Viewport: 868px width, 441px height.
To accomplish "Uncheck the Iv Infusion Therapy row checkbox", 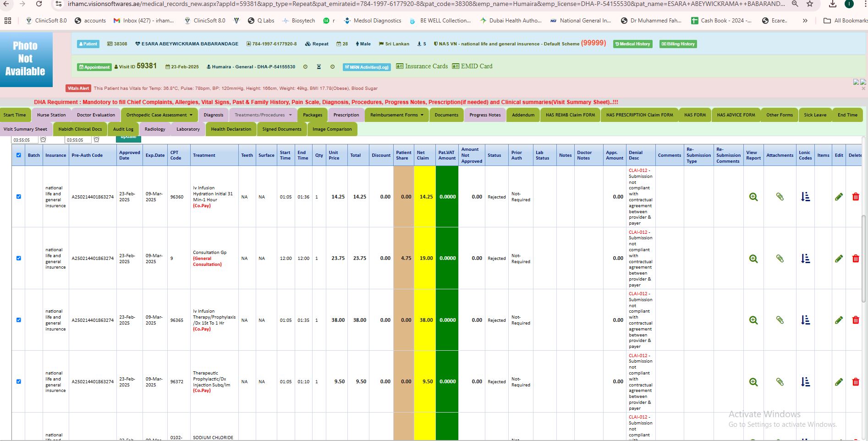I will pyautogui.click(x=19, y=320).
